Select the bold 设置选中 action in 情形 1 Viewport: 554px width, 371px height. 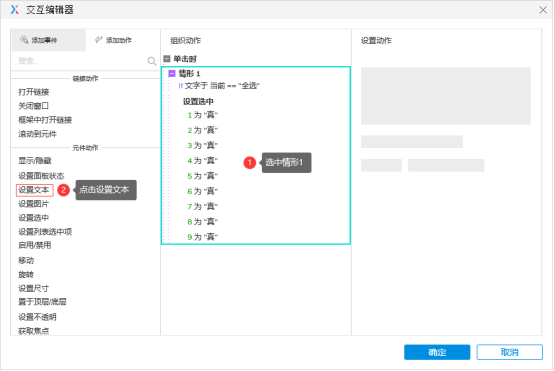click(198, 102)
